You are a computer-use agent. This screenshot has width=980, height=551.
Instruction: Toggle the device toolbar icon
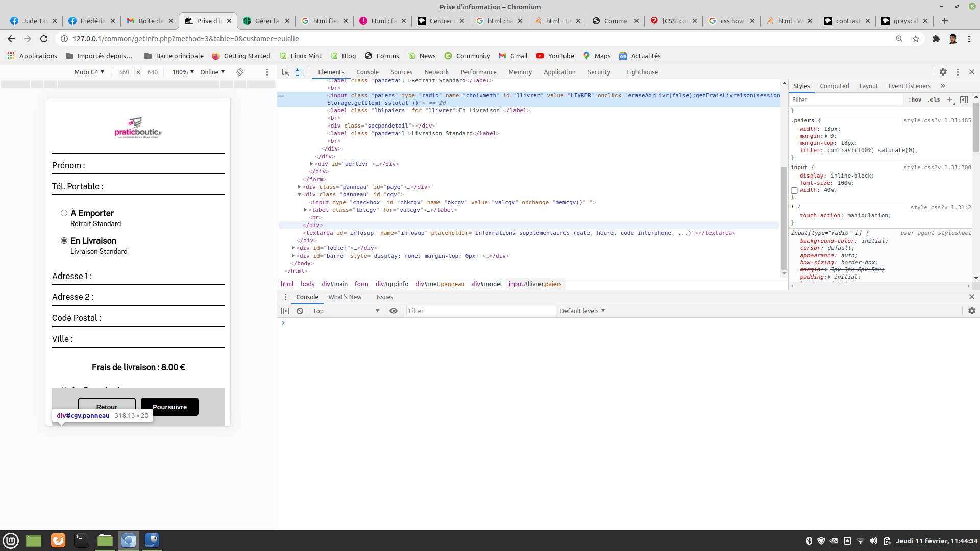[x=300, y=72]
